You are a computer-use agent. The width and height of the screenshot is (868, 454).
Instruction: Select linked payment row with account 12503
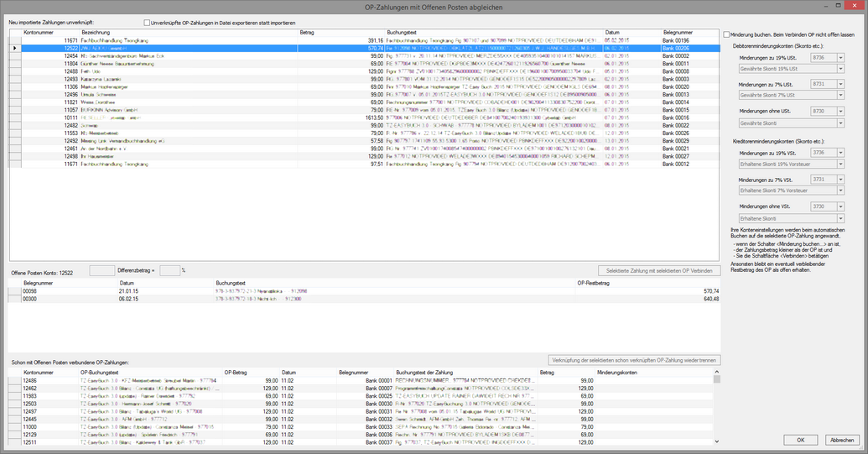click(361, 404)
